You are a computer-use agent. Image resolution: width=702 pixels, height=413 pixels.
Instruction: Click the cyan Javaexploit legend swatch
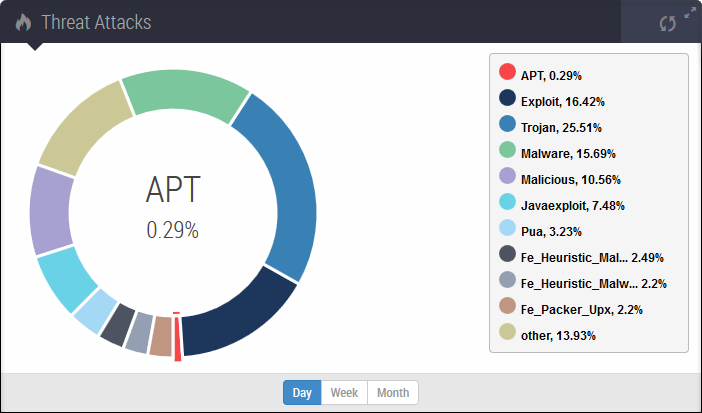(x=507, y=202)
